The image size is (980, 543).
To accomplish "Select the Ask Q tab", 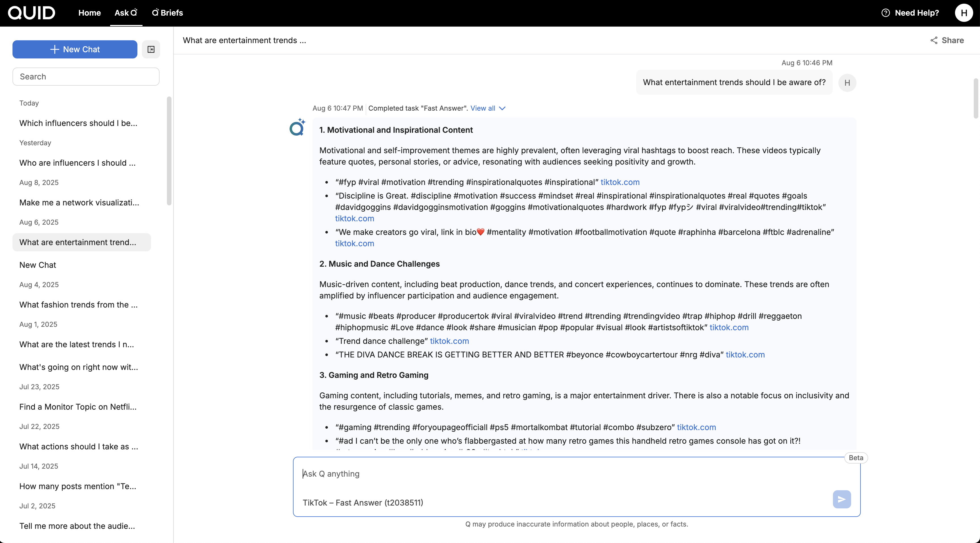I will tap(126, 13).
